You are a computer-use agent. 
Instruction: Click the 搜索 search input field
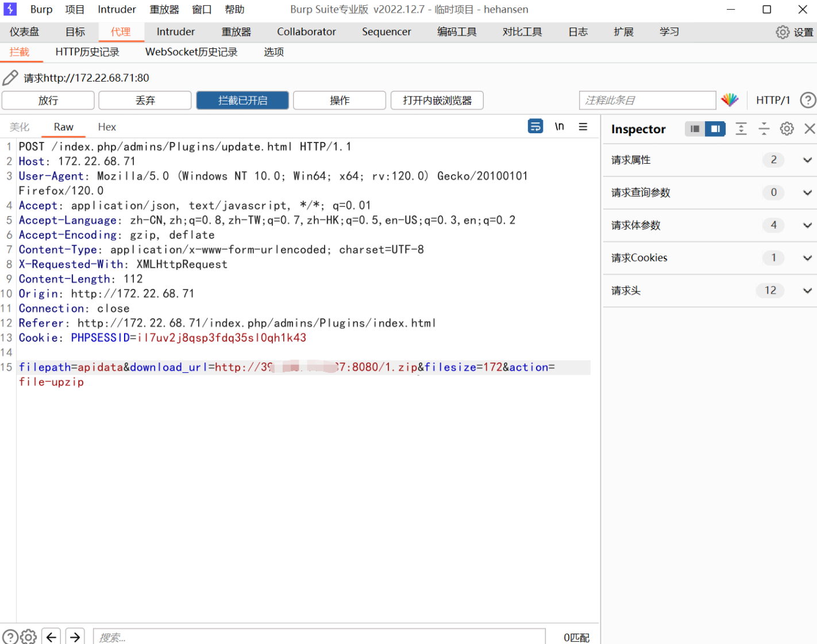(x=319, y=637)
